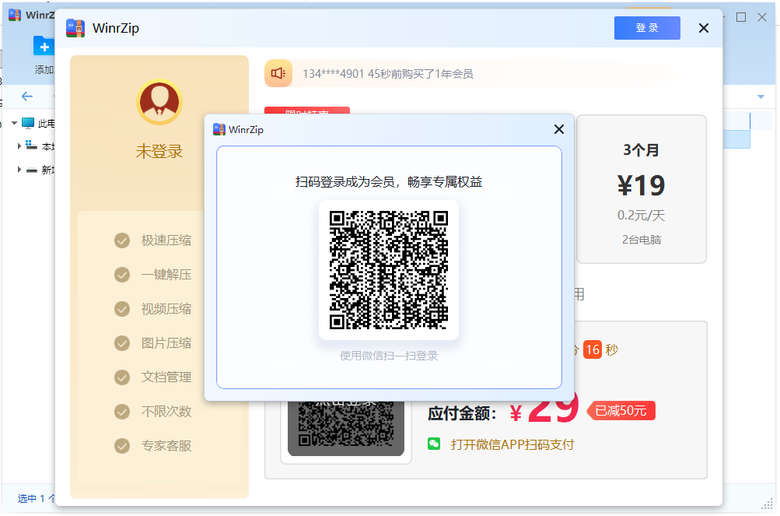
Task: Click the 专家客服 feature text
Action: 166,446
